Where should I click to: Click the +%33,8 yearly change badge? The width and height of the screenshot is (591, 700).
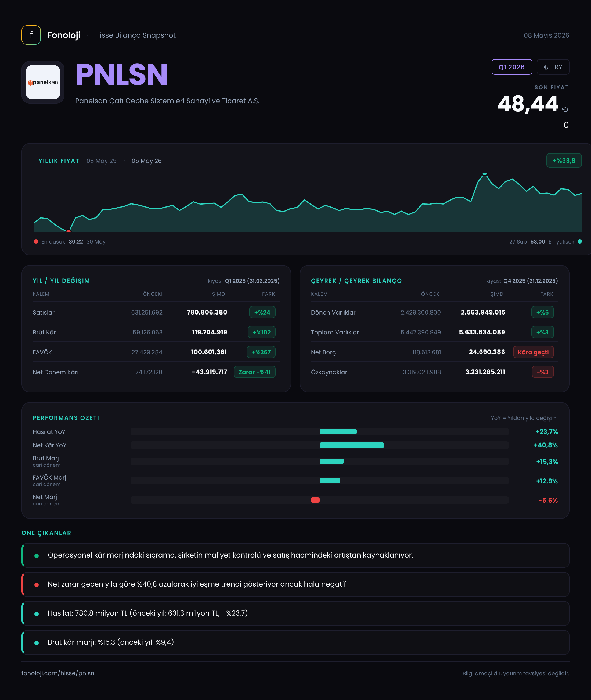point(564,160)
